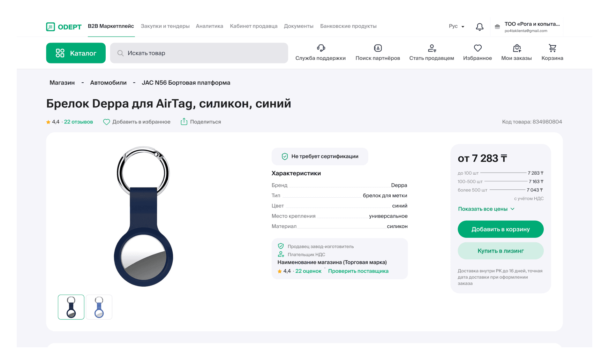Open Избранное heart icon in toolbar
609x364 pixels.
coord(478,48)
